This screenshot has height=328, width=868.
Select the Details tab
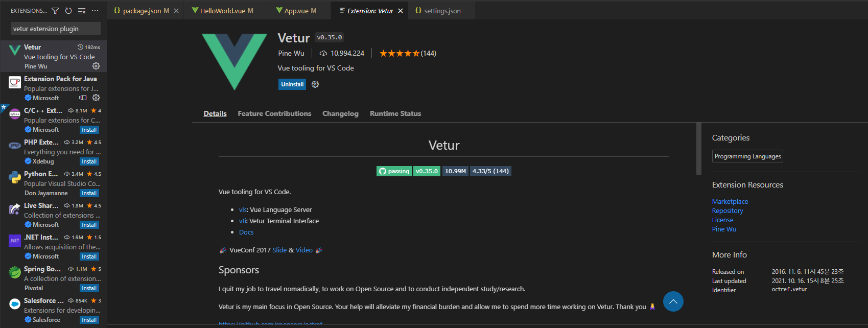215,113
